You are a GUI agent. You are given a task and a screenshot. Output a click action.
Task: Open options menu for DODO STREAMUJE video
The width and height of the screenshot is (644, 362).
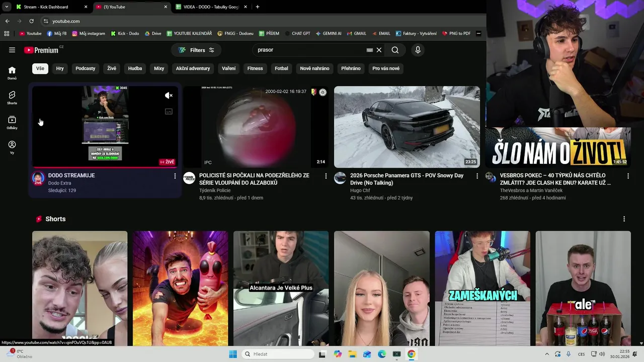pyautogui.click(x=175, y=176)
